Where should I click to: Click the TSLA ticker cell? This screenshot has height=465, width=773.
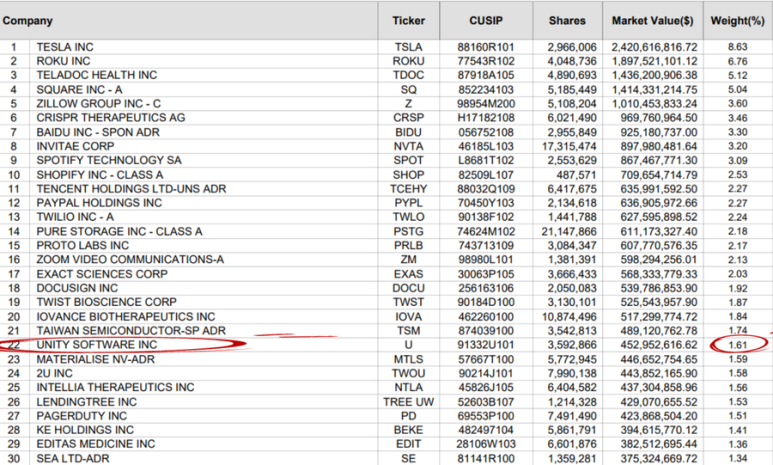pos(408,47)
